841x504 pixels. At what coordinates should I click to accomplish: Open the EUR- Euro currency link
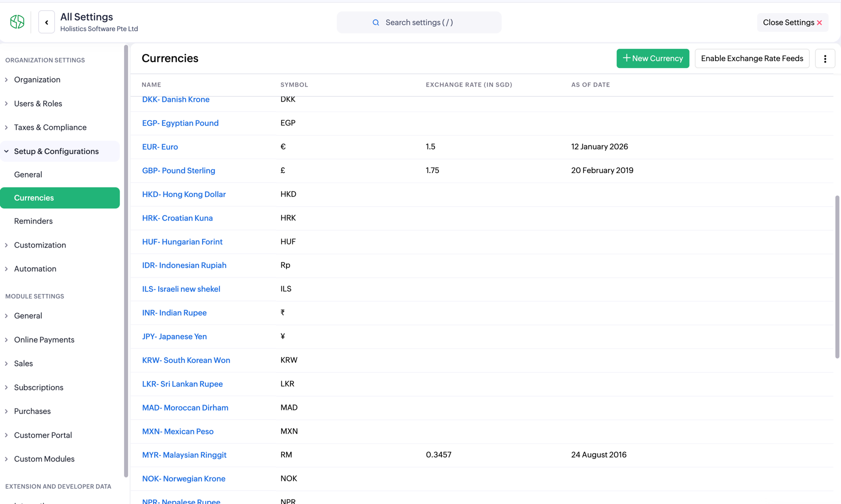click(x=160, y=146)
